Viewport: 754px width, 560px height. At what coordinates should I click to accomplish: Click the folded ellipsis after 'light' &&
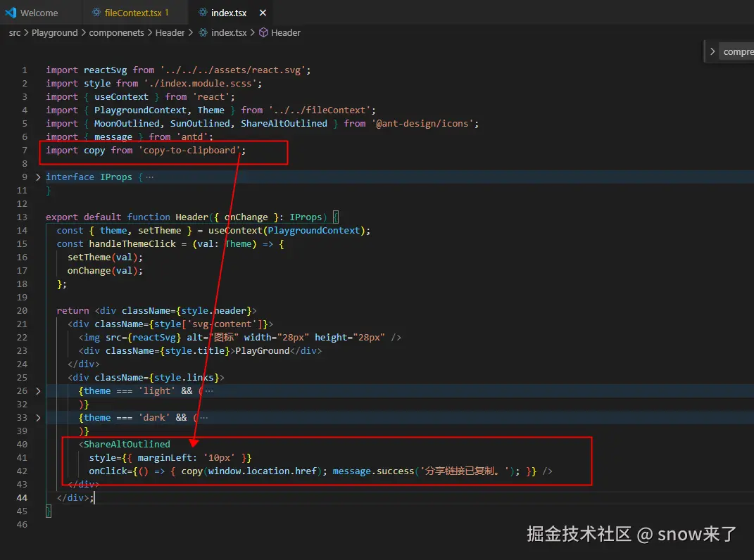point(209,390)
